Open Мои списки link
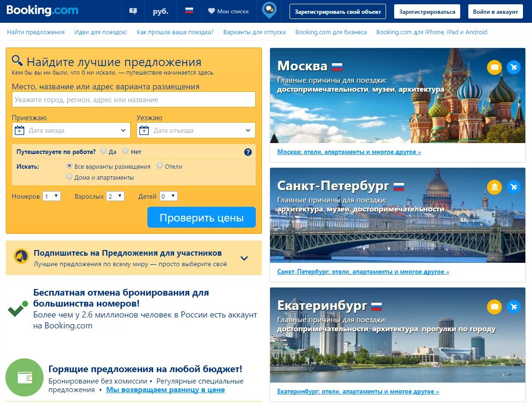The image size is (532, 404). point(233,11)
